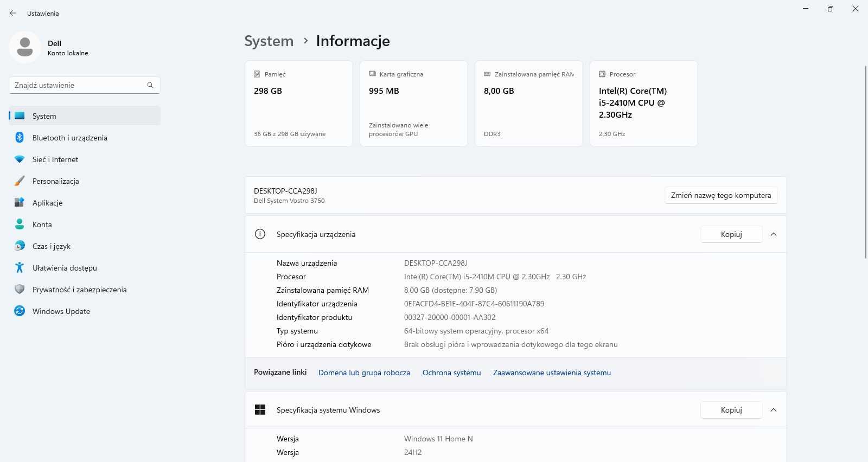Open the Aplikacje settings page

coord(85,203)
